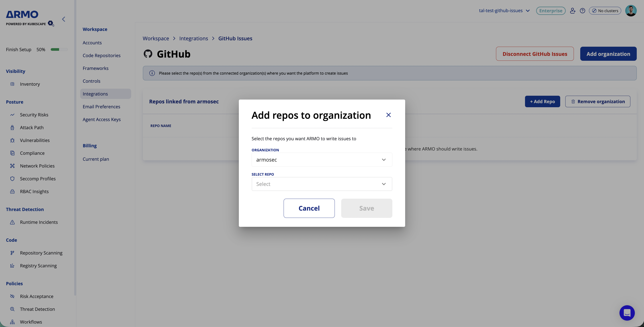
Task: Open Frameworks settings
Action: [96, 68]
